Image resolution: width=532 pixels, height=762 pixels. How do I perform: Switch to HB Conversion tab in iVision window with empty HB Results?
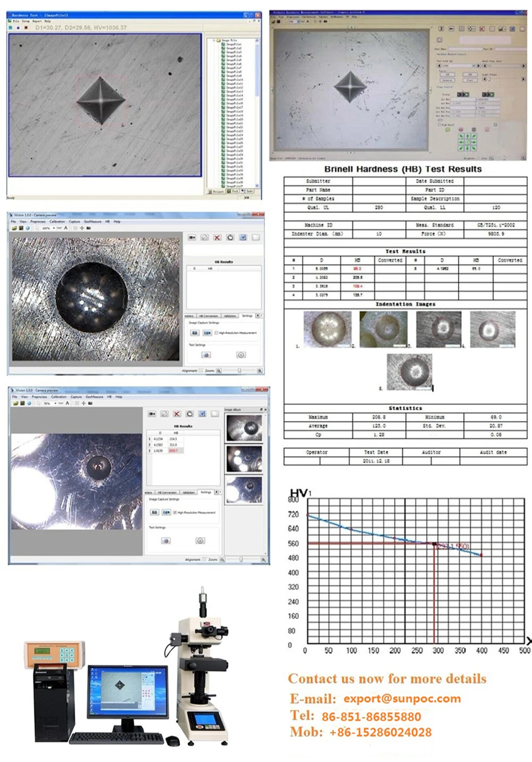[x=209, y=316]
